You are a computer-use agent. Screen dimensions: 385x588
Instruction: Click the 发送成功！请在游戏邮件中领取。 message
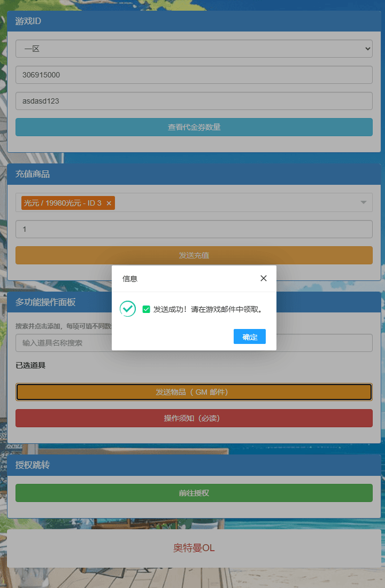tap(207, 309)
